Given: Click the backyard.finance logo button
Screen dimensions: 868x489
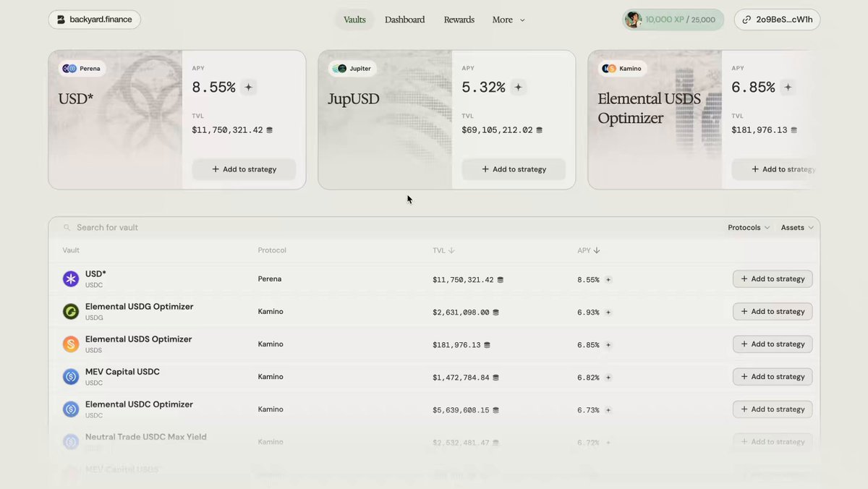Looking at the screenshot, I should [x=94, y=20].
